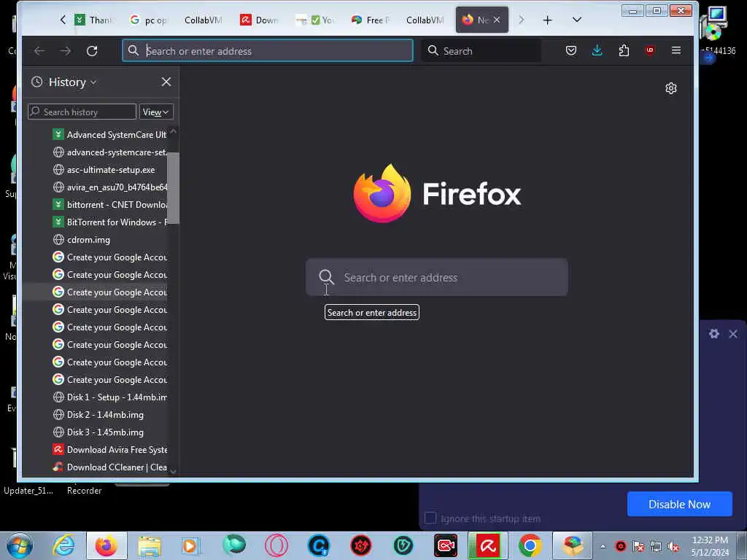Open Disk 1 - Setup - 1.44mb.img entry
The width and height of the screenshot is (747, 560).
pyautogui.click(x=109, y=397)
